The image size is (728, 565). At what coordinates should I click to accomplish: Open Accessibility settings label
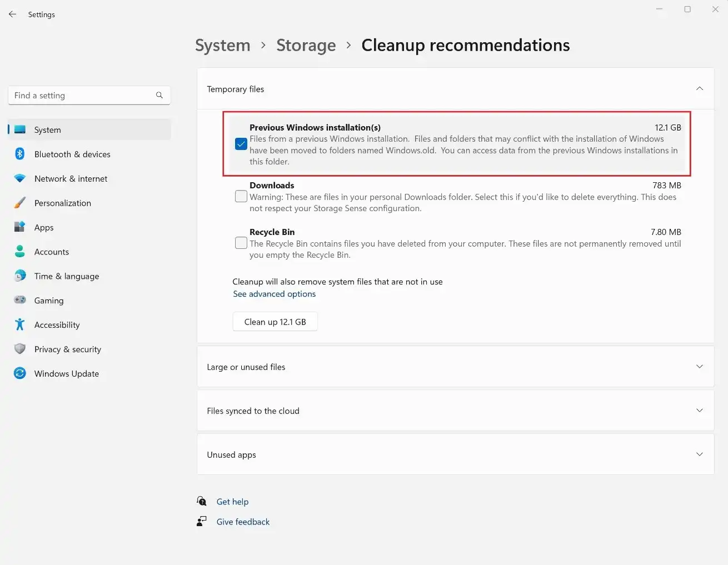(x=57, y=324)
